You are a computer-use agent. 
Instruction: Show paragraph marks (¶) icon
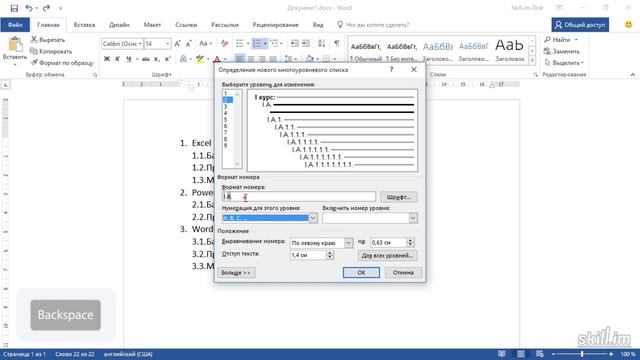tap(337, 43)
